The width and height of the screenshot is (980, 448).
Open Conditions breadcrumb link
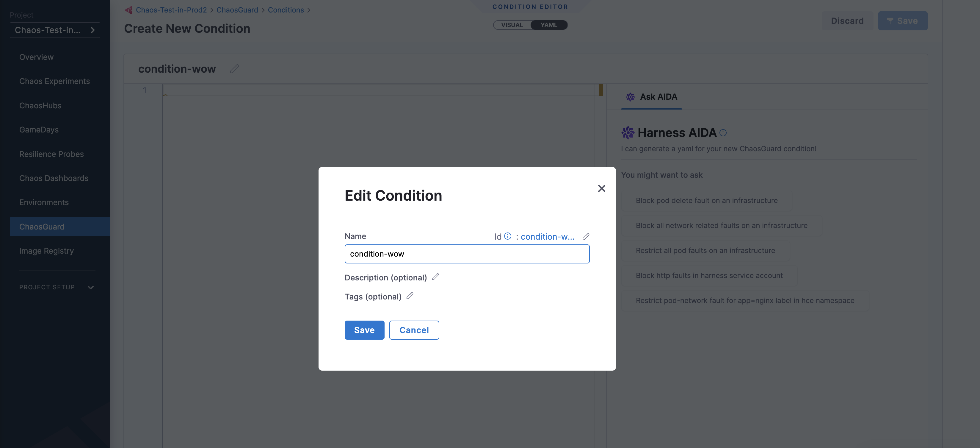click(x=286, y=10)
